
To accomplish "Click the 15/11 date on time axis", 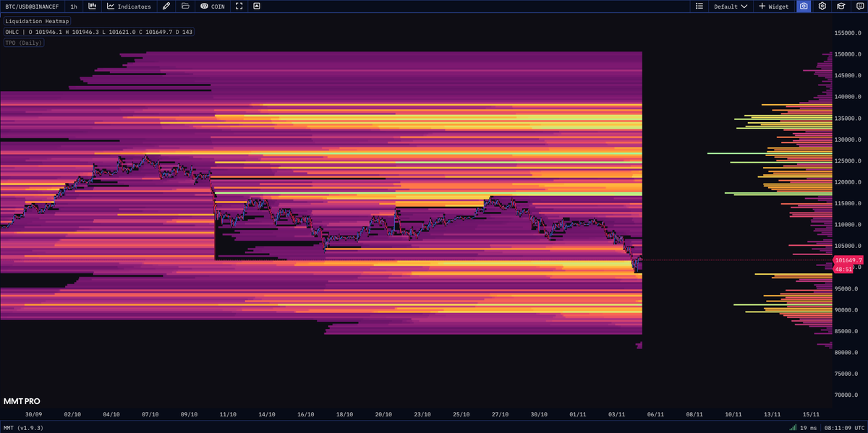I will tap(812, 414).
